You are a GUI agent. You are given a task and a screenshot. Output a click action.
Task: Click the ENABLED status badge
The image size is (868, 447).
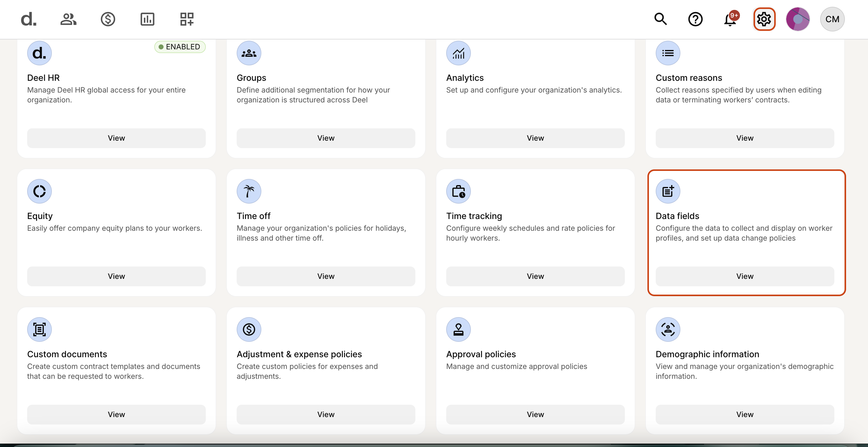coord(180,47)
